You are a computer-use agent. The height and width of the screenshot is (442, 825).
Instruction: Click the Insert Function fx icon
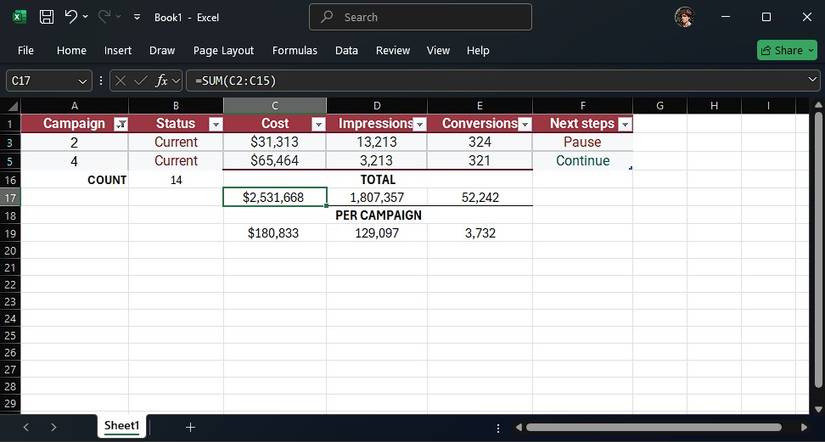(x=162, y=81)
